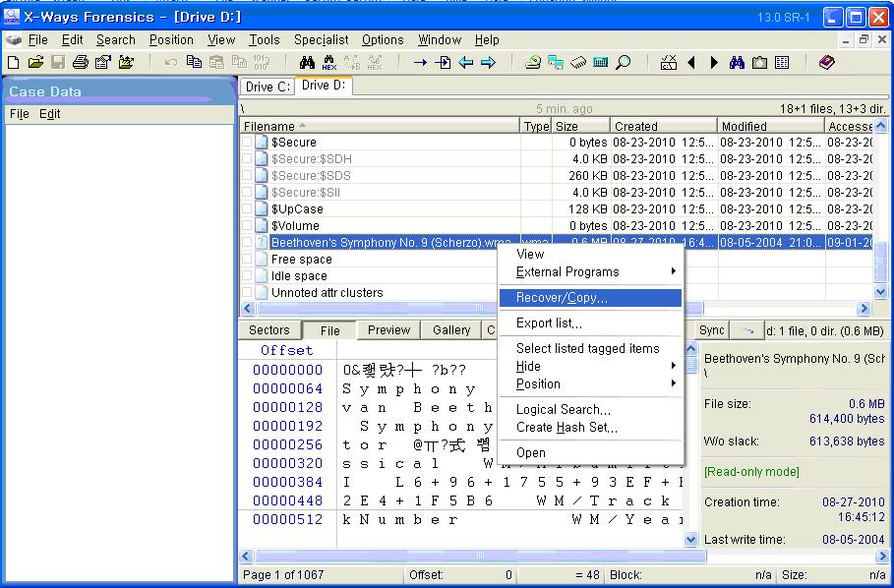Open the Calculator toolbar icon
Image resolution: width=894 pixels, height=588 pixels.
(x=600, y=62)
